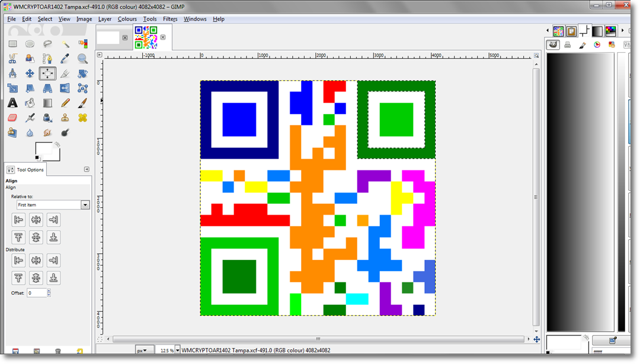Align bottom edges of the target
This screenshot has width=640, height=364.
tap(53, 237)
